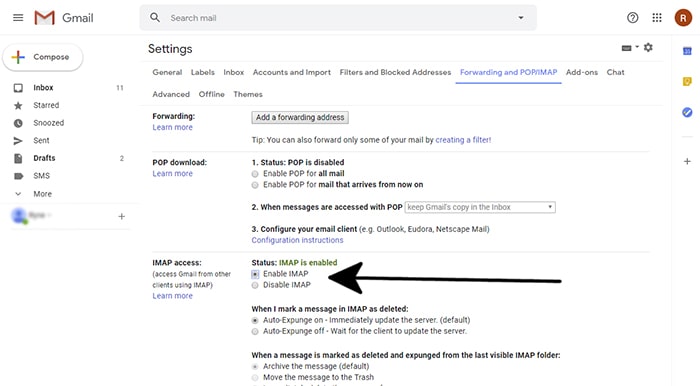700x386 pixels.
Task: Select Auto-Expunge off option
Action: coord(255,332)
